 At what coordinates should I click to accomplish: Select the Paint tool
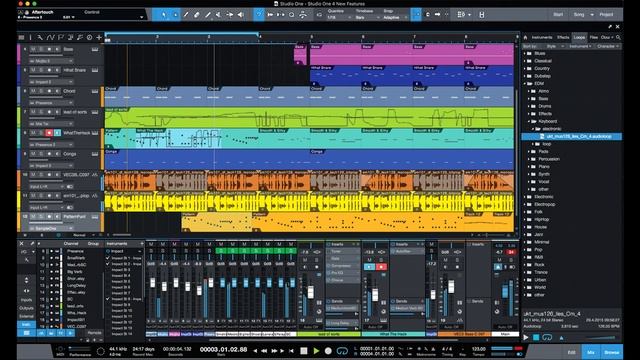click(x=208, y=15)
